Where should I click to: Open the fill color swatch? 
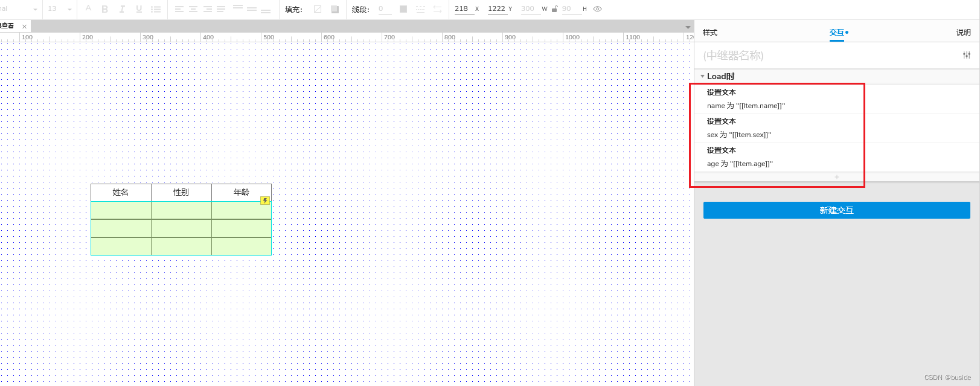click(318, 9)
